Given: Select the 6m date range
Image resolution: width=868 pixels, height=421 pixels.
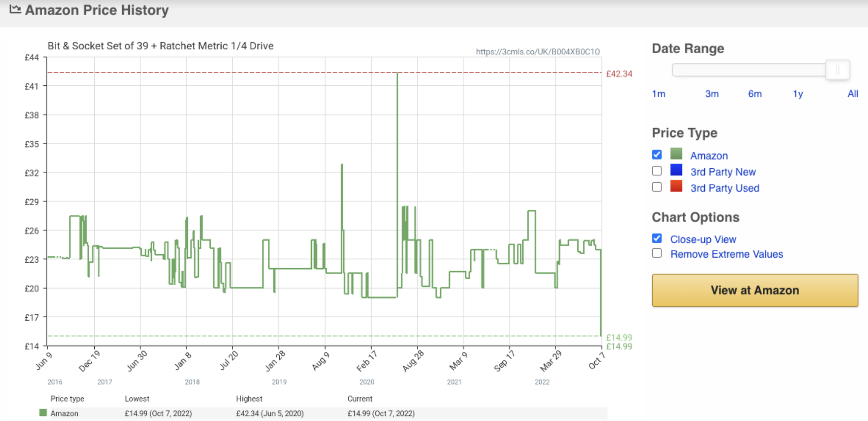Looking at the screenshot, I should [756, 94].
